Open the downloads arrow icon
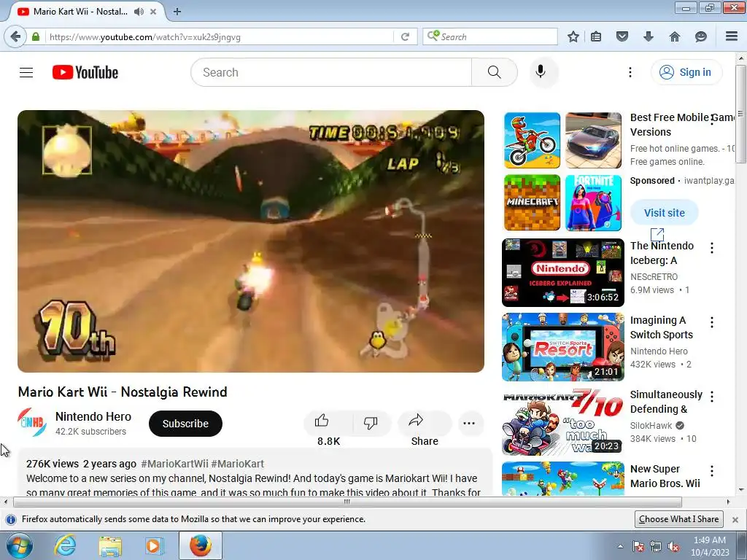This screenshot has width=747, height=560. pyautogui.click(x=649, y=36)
